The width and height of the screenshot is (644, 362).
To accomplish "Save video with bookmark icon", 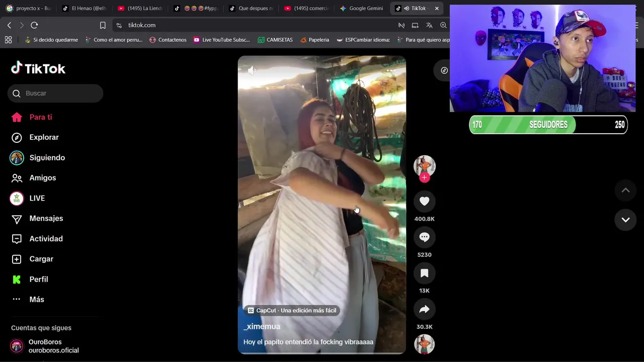I will click(424, 274).
